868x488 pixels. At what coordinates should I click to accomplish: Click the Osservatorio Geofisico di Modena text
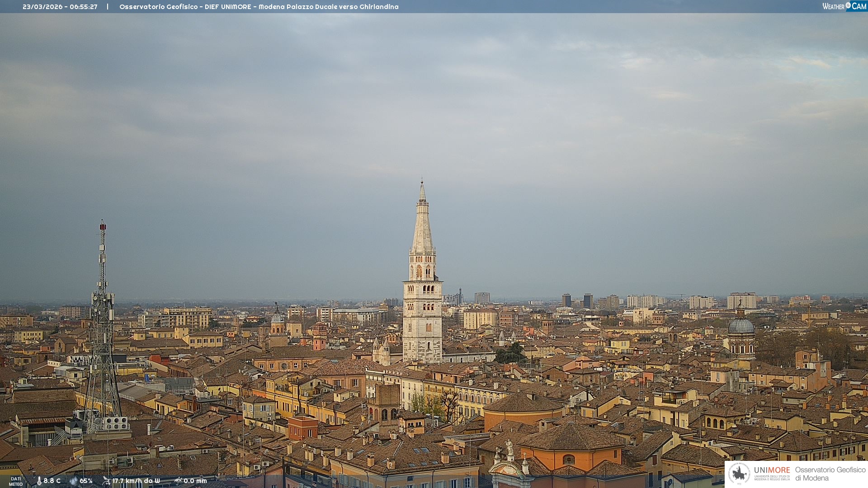[x=830, y=474]
